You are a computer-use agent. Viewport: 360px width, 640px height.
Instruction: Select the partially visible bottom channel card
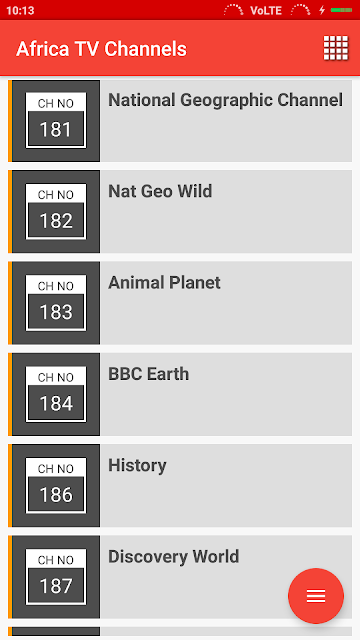pos(180,631)
